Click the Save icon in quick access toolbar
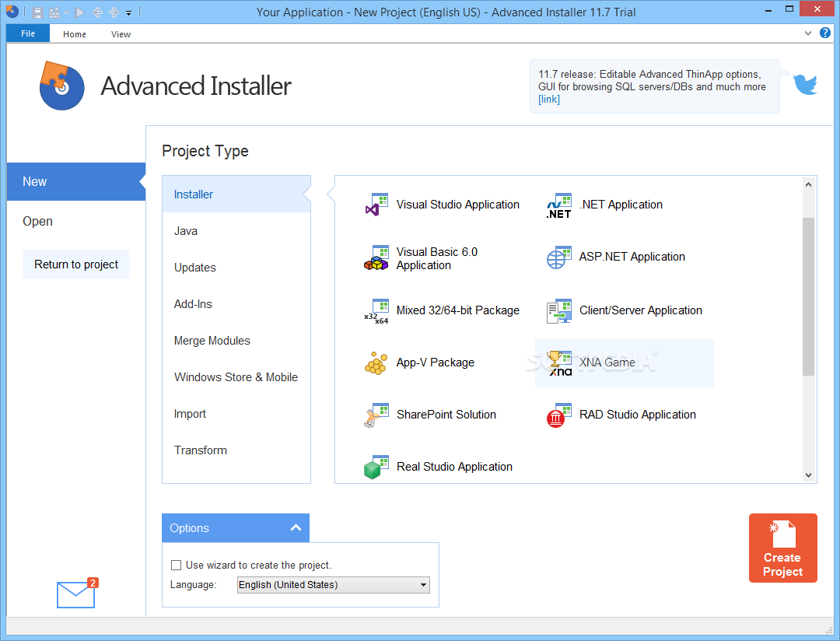The width and height of the screenshot is (840, 641). pos(37,12)
